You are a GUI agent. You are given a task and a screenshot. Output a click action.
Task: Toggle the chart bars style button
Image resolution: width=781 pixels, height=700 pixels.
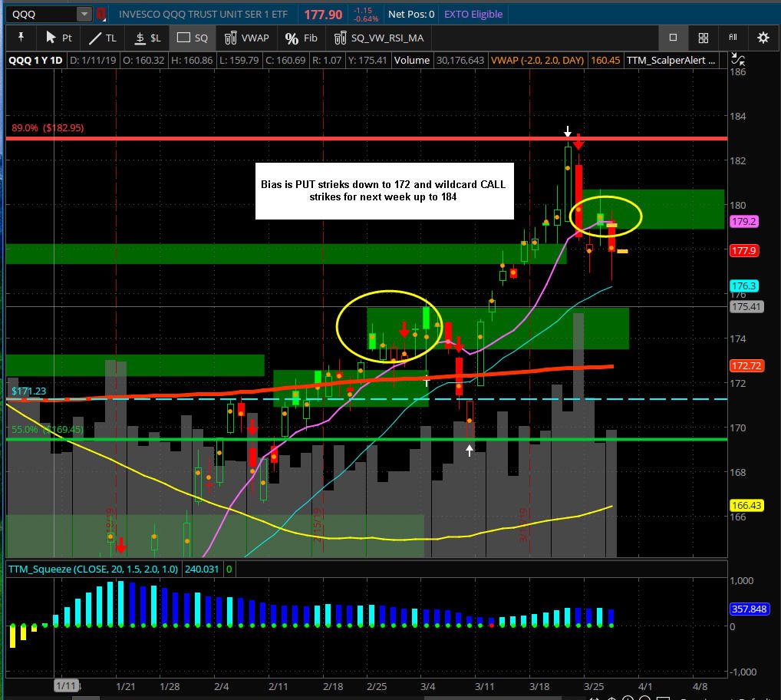click(x=733, y=37)
